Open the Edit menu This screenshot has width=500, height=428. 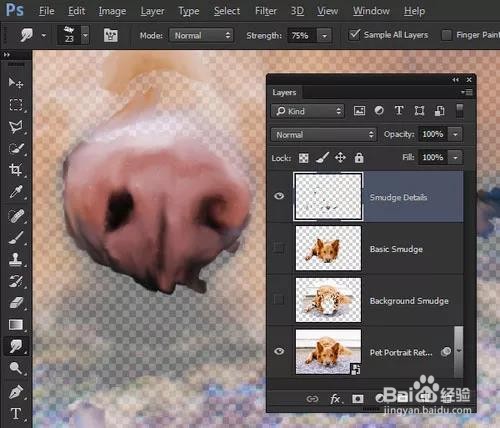[76, 11]
